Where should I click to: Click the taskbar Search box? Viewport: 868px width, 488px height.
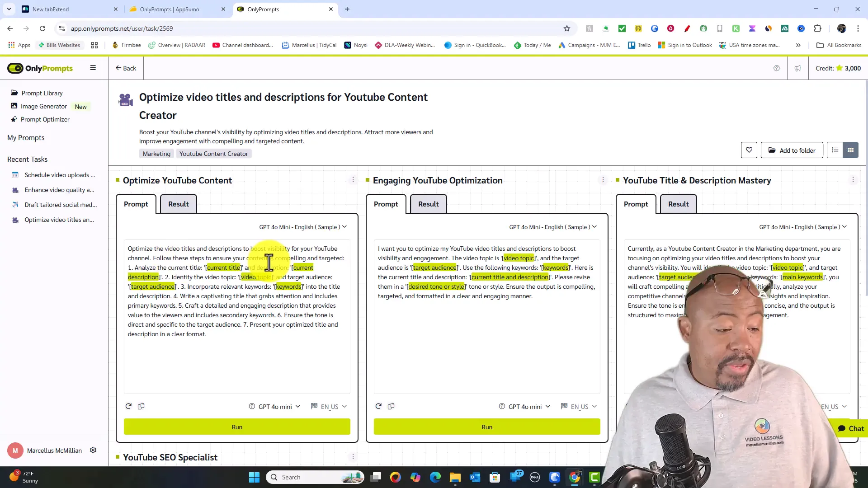[316, 477]
